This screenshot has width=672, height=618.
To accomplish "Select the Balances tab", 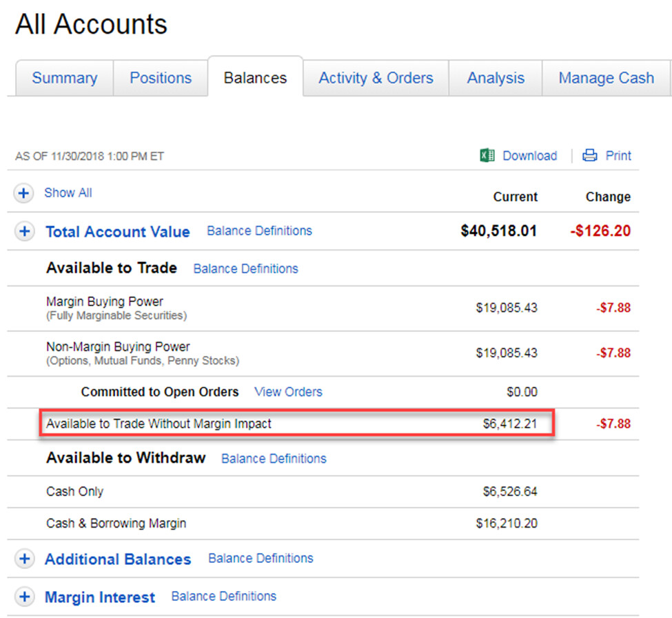I will coord(255,78).
